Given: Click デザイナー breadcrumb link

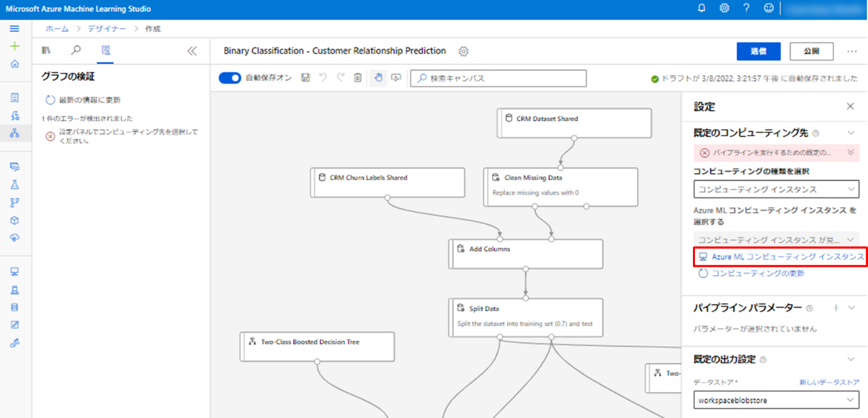Looking at the screenshot, I should [x=107, y=29].
